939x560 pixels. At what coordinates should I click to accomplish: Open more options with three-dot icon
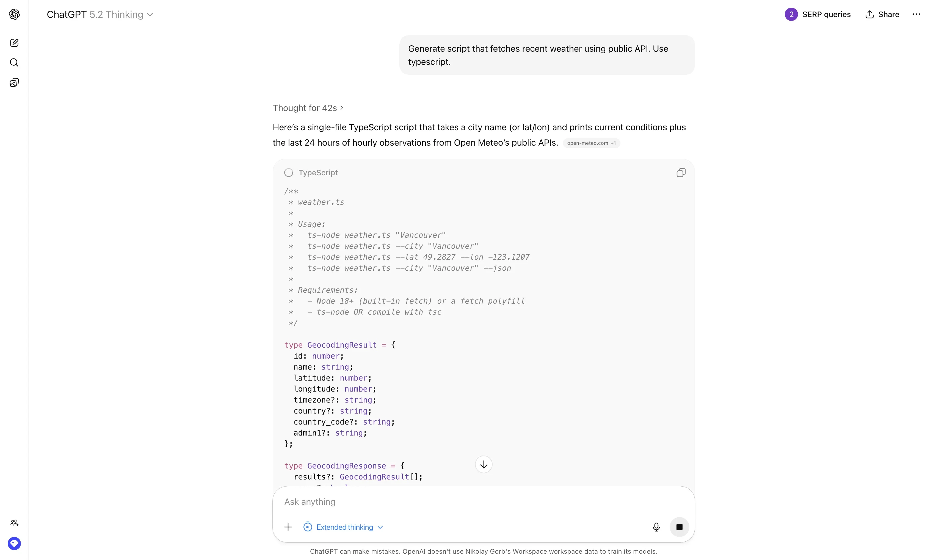(917, 14)
